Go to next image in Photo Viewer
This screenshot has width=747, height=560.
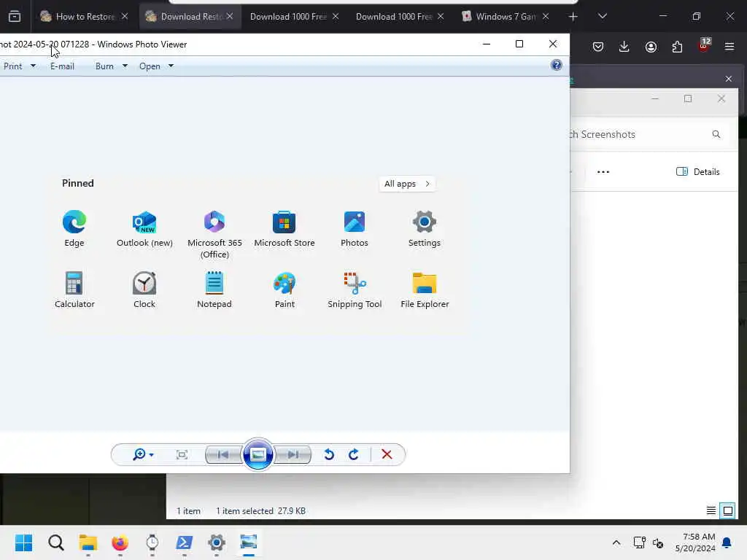coord(293,455)
